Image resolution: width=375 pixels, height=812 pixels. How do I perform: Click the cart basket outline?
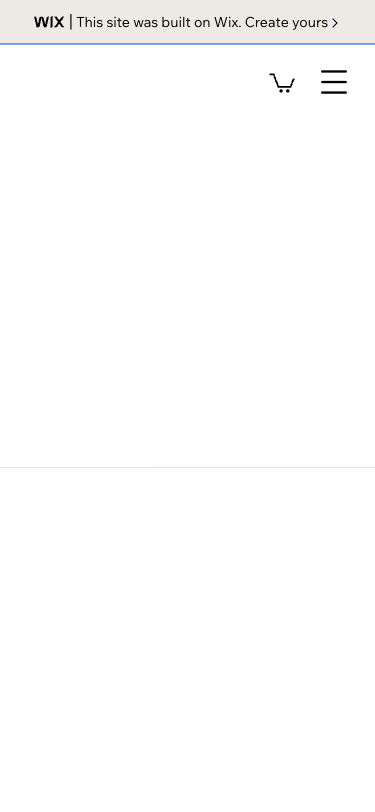tap(282, 81)
